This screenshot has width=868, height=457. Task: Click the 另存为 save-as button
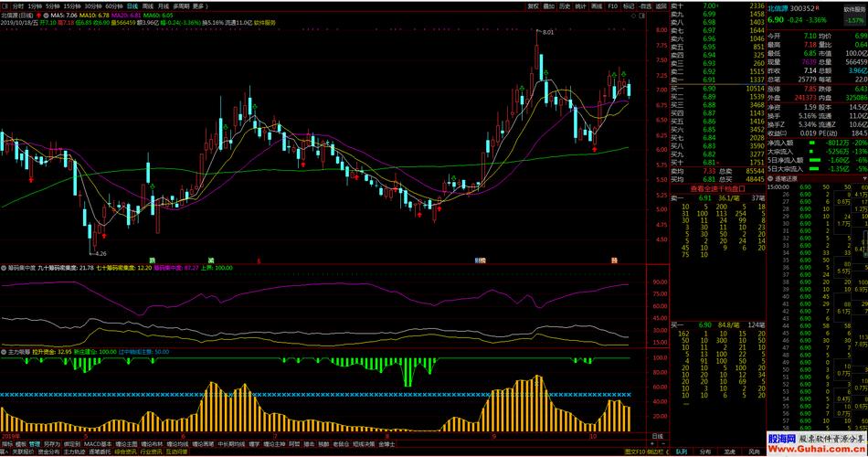pyautogui.click(x=51, y=443)
